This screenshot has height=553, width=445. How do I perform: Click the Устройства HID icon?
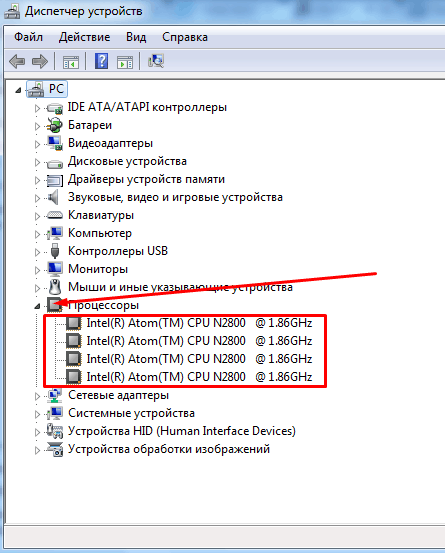55,431
